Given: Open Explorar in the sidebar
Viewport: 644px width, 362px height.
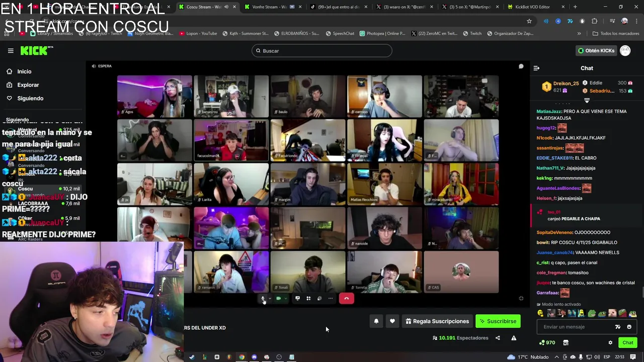Looking at the screenshot, I should pos(28,85).
